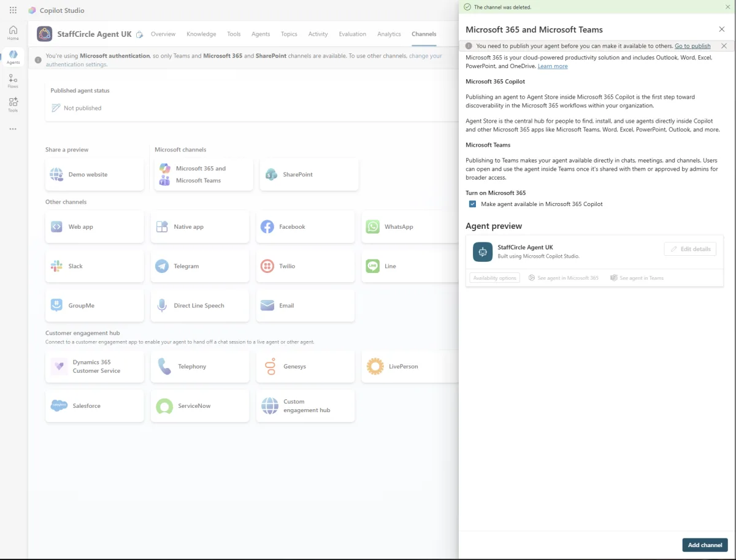Switch to the Agents tab
Image resolution: width=736 pixels, height=560 pixels.
tap(261, 34)
